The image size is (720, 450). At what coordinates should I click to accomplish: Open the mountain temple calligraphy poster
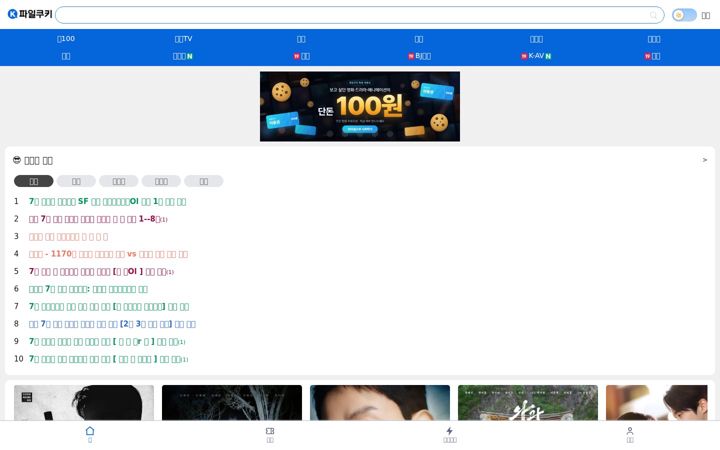(528, 403)
